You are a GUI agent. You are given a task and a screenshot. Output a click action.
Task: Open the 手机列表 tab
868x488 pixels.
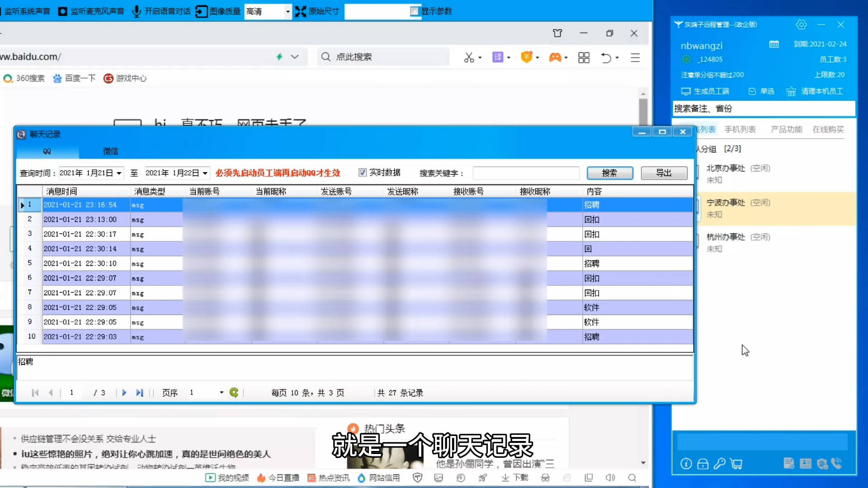pyautogui.click(x=740, y=130)
